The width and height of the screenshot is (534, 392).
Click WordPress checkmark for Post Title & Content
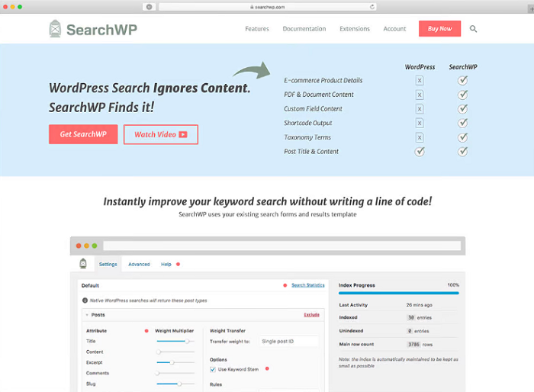(x=420, y=151)
